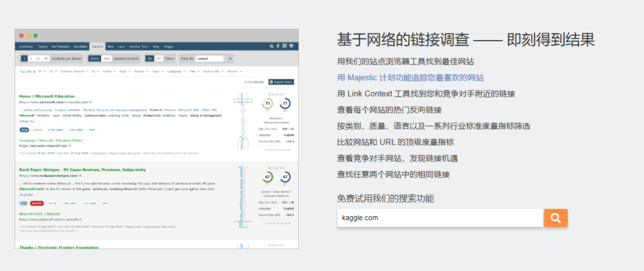Image resolution: width=644 pixels, height=271 pixels.
Task: Open the Majestic 计划功能 link
Action: click(410, 78)
